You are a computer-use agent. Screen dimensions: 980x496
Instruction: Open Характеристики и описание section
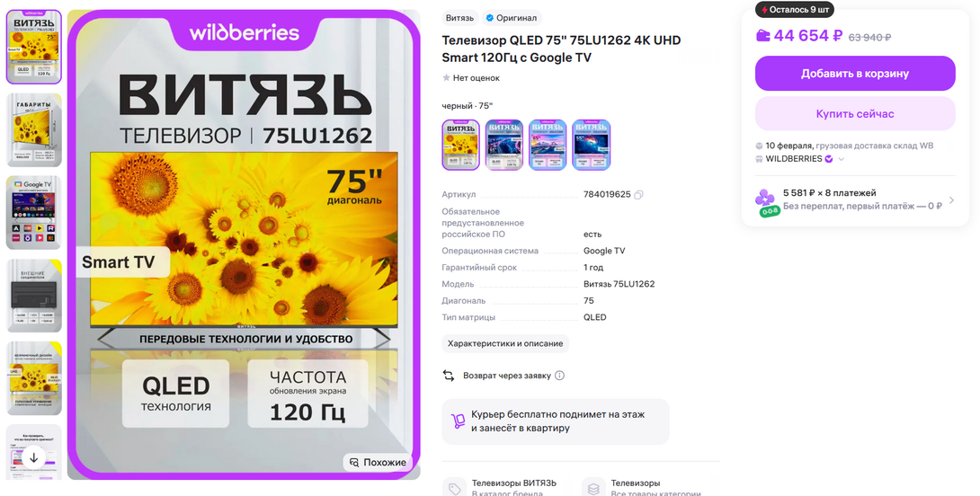(x=505, y=343)
